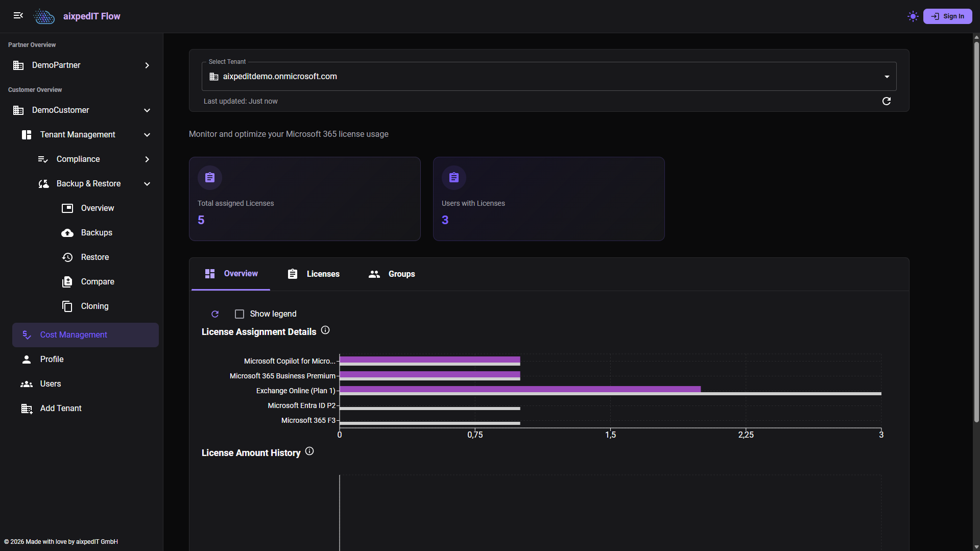This screenshot has width=980, height=551.
Task: Click the aixpedIT Flow cloud logo
Action: pyautogui.click(x=44, y=16)
